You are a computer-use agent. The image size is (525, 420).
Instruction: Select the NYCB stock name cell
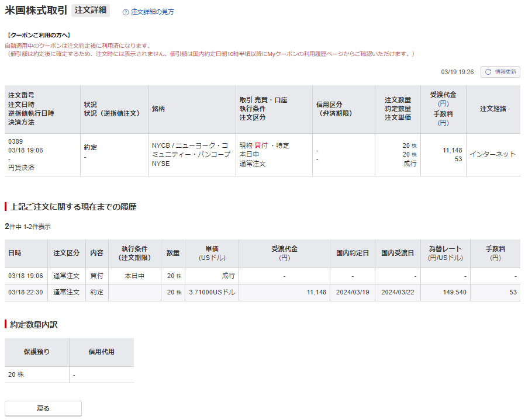tap(191, 154)
